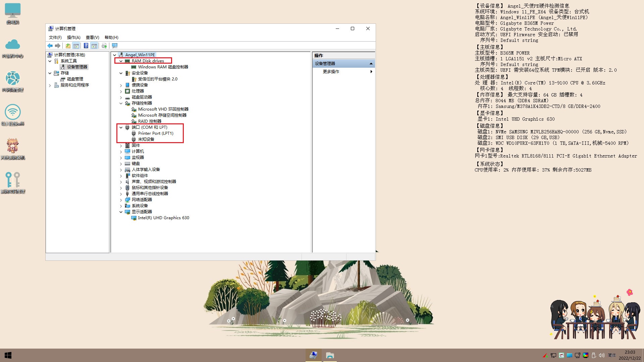This screenshot has width=644, height=362.
Task: Click the USB safely remove tray icon
Action: (x=594, y=355)
